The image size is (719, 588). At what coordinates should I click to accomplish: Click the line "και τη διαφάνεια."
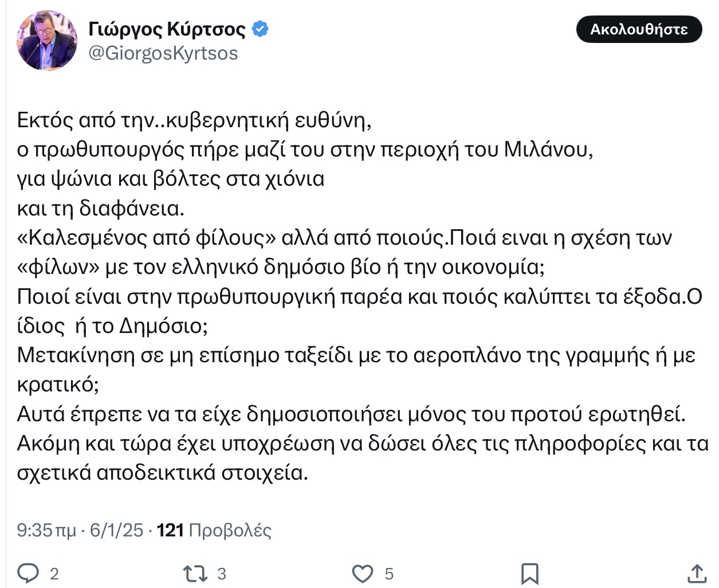point(101,208)
